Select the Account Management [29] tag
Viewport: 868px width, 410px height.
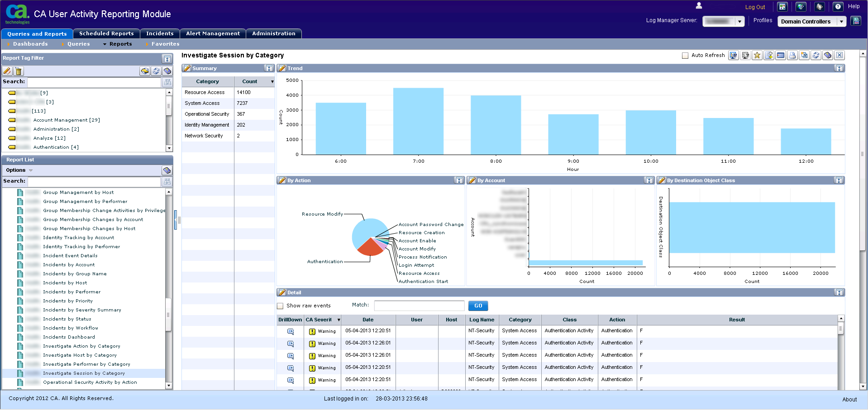[x=66, y=120]
